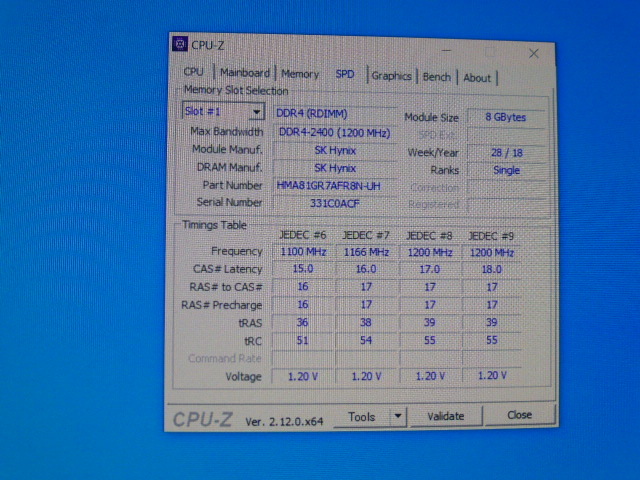640x480 pixels.
Task: Expand the Slot #1 memory slot dropdown
Action: (256, 111)
